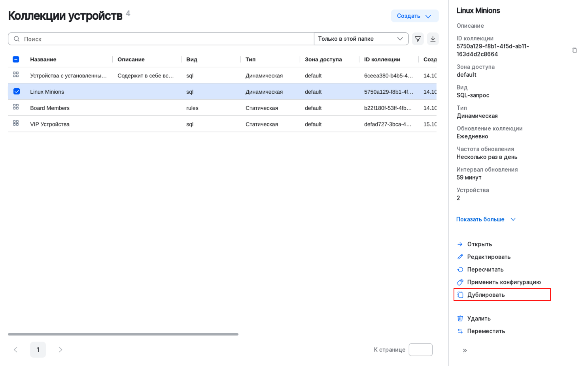Click the horizontal table scrollbar
This screenshot has width=588, height=366.
coord(123,334)
